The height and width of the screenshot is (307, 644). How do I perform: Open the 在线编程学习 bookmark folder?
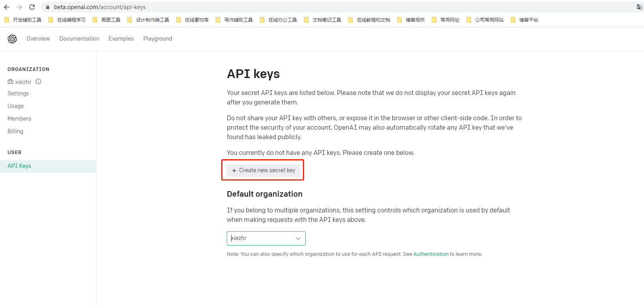pyautogui.click(x=67, y=20)
